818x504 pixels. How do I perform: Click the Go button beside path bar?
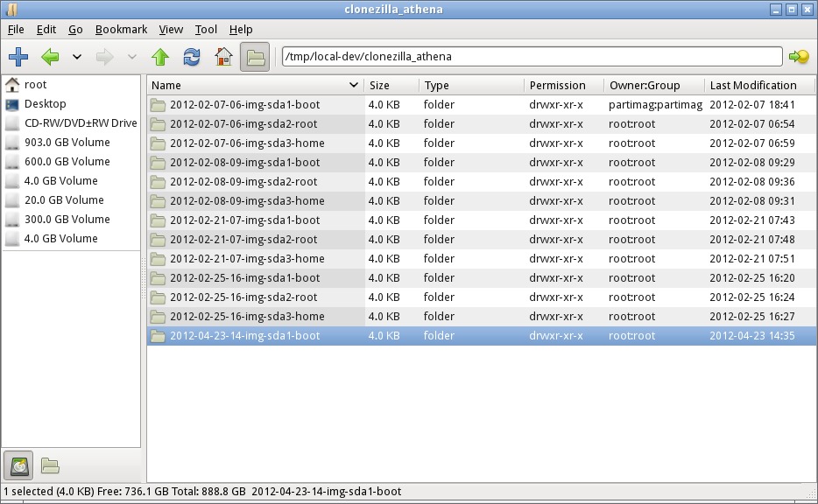point(798,57)
